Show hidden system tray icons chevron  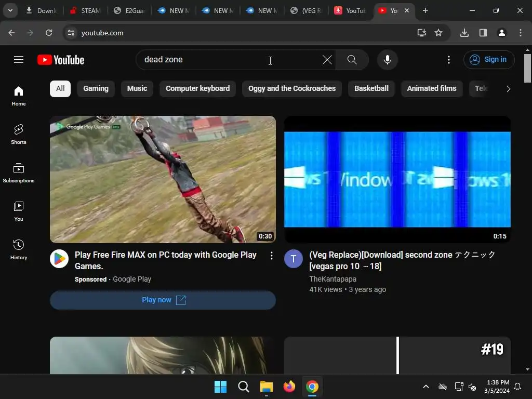point(426,387)
